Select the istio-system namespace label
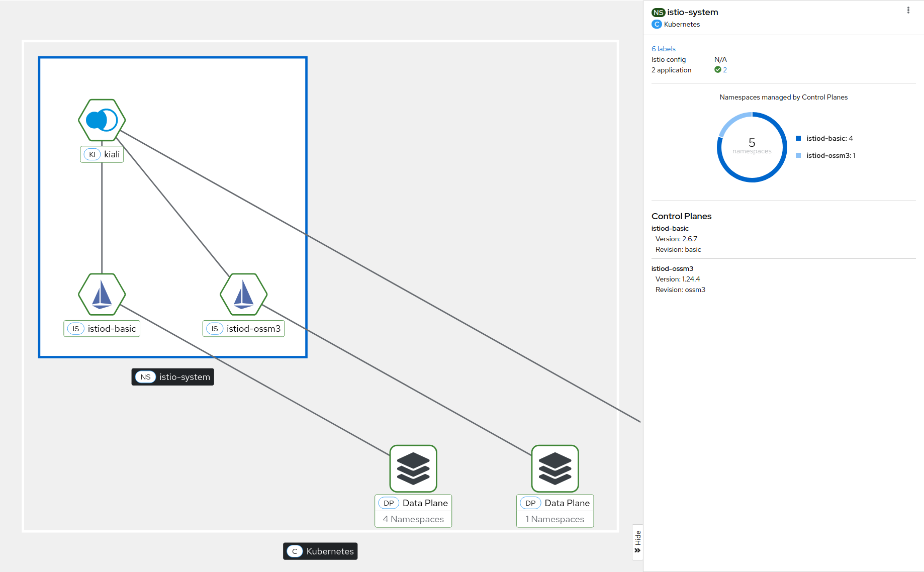Image resolution: width=924 pixels, height=572 pixels. pos(173,377)
